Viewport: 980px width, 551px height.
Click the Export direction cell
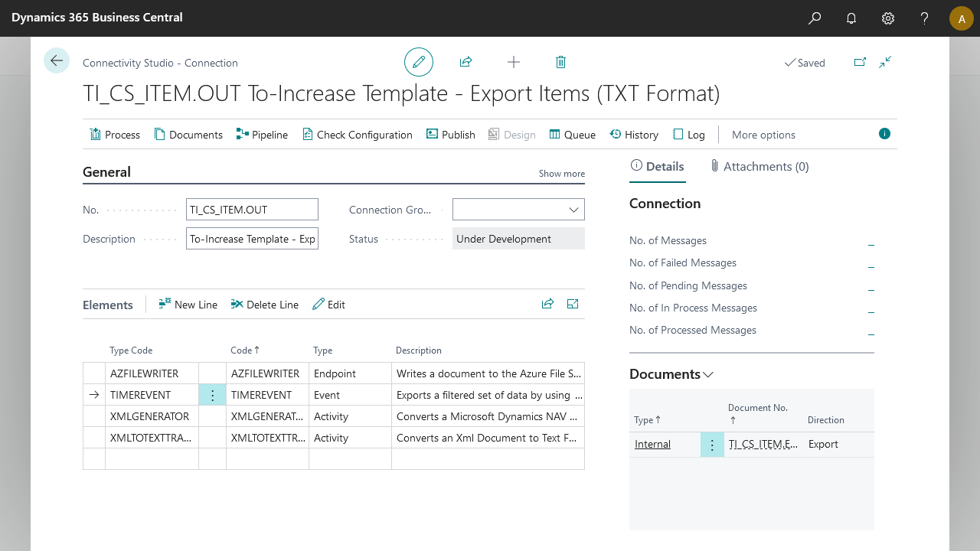(x=823, y=445)
